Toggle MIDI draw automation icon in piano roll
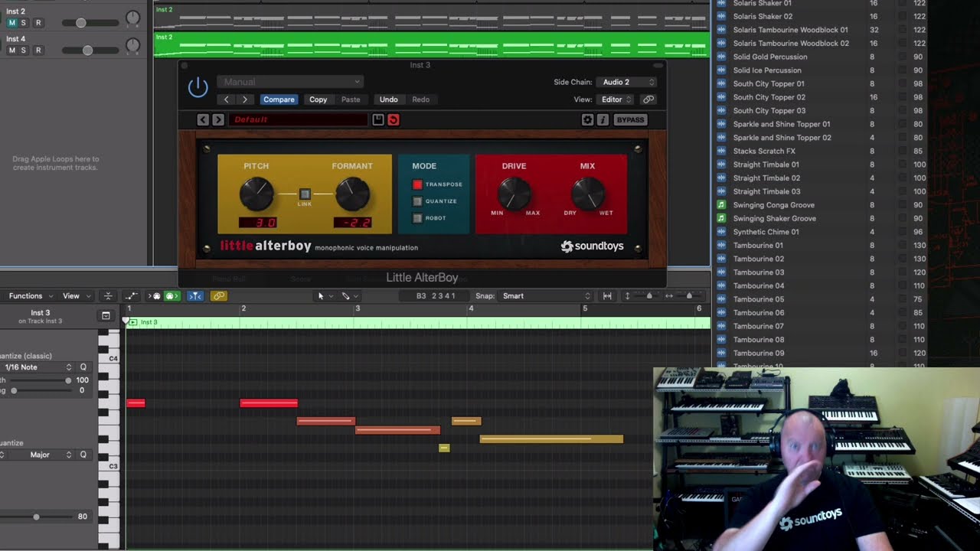The height and width of the screenshot is (551, 980). [x=132, y=296]
